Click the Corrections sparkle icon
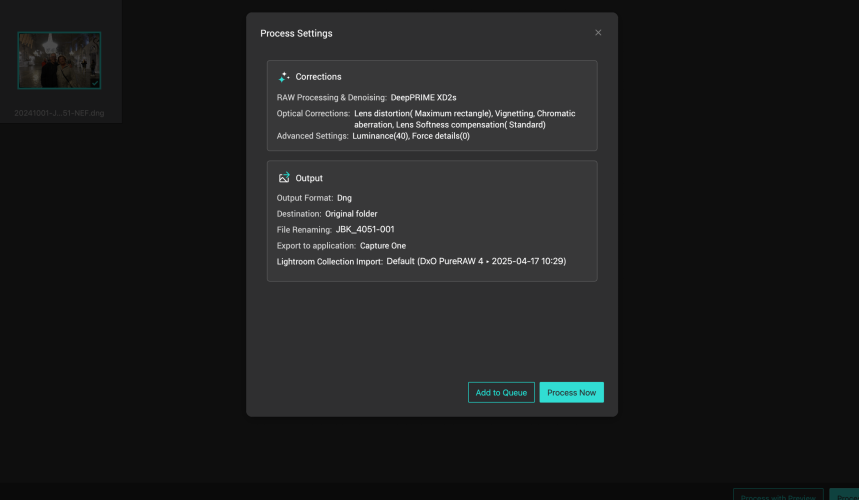 click(x=284, y=77)
